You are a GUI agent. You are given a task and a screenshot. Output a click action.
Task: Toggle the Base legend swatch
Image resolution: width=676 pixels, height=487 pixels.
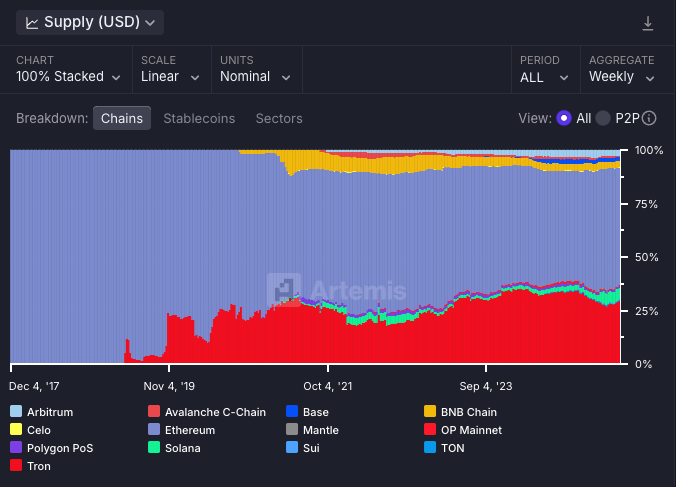coord(292,411)
